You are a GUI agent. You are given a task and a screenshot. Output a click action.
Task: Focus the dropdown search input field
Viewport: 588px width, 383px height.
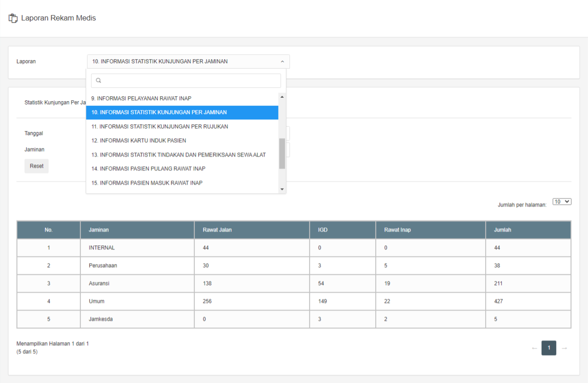click(190, 80)
